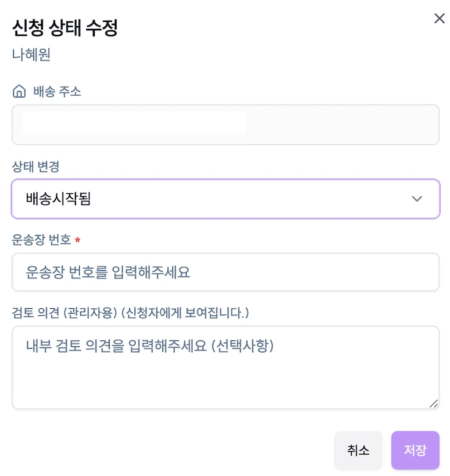Click the home icon beside 배송 주소
Viewport: 450px width, 476px height.
[x=19, y=91]
